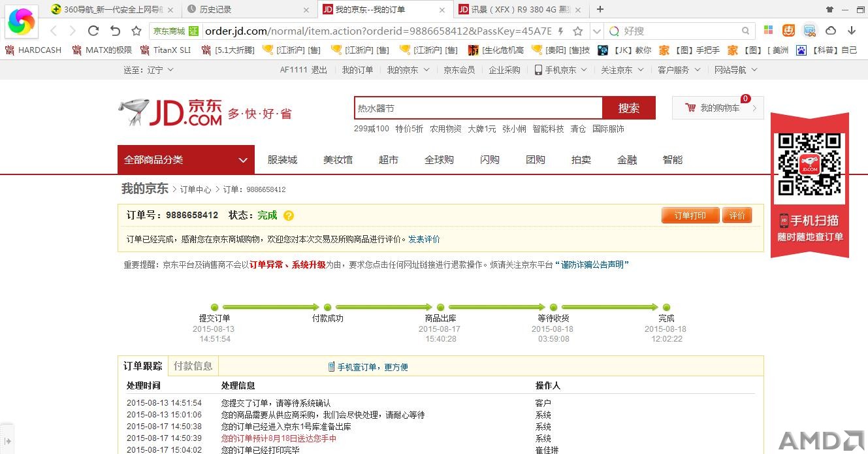Click the cloud toolbar icon
The image size is (868, 454).
[831, 31]
